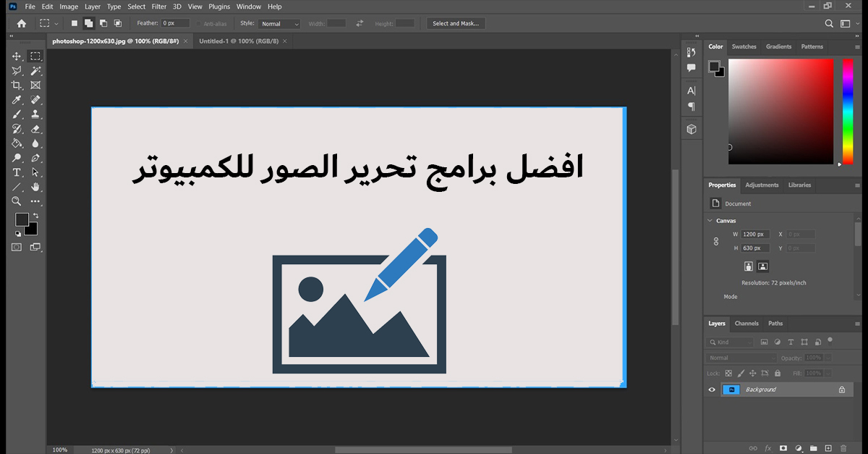
Task: Select the Paint Bucket tool
Action: click(17, 143)
